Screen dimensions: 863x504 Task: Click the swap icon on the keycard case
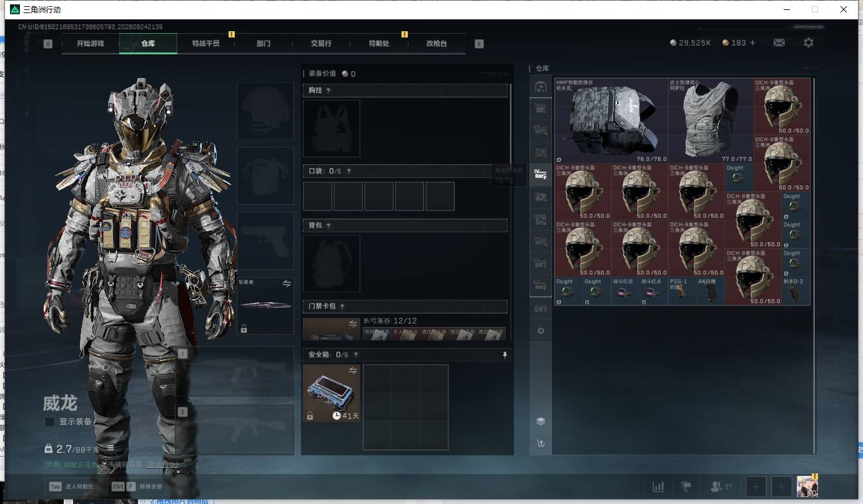(x=353, y=324)
